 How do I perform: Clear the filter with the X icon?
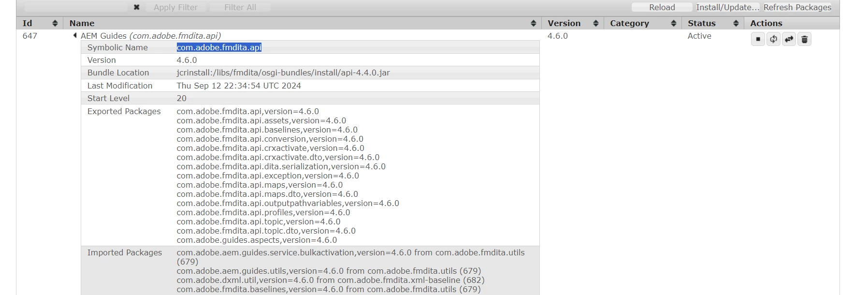137,7
